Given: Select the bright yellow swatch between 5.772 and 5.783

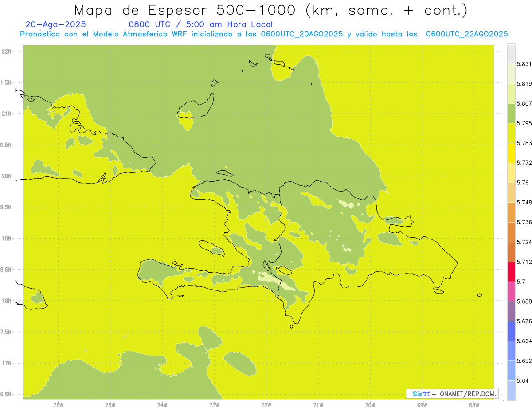Looking at the screenshot, I should [511, 153].
